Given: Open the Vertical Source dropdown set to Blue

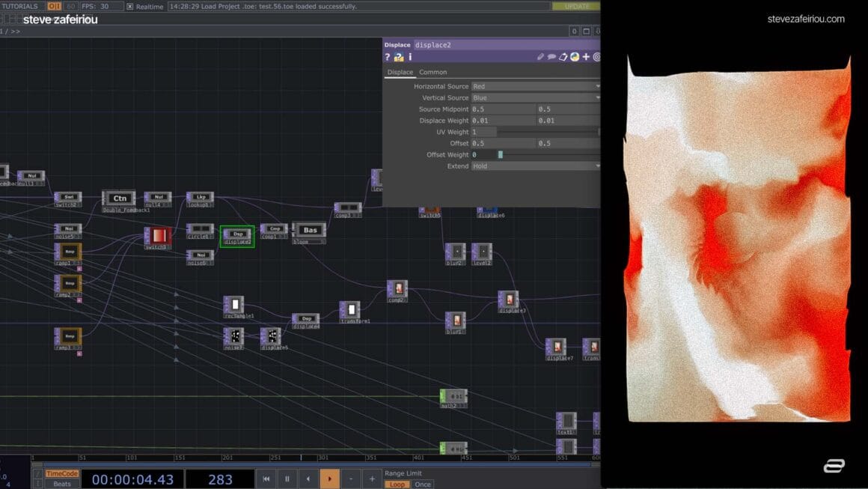Looking at the screenshot, I should 535,97.
